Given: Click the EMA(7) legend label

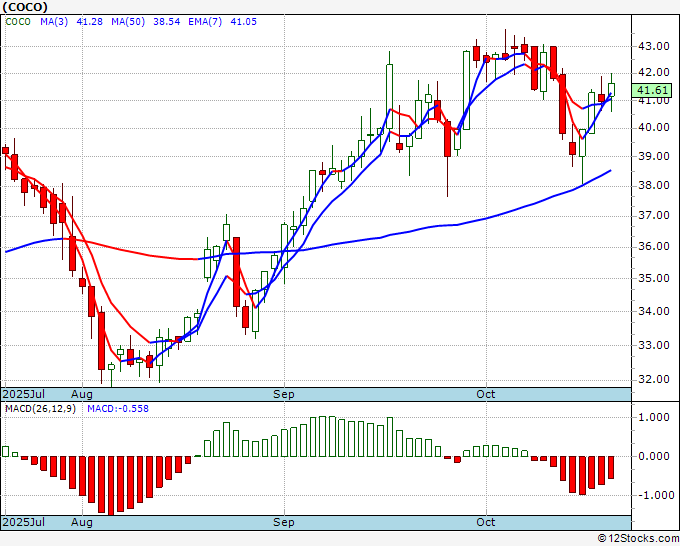Looking at the screenshot, I should [x=205, y=22].
